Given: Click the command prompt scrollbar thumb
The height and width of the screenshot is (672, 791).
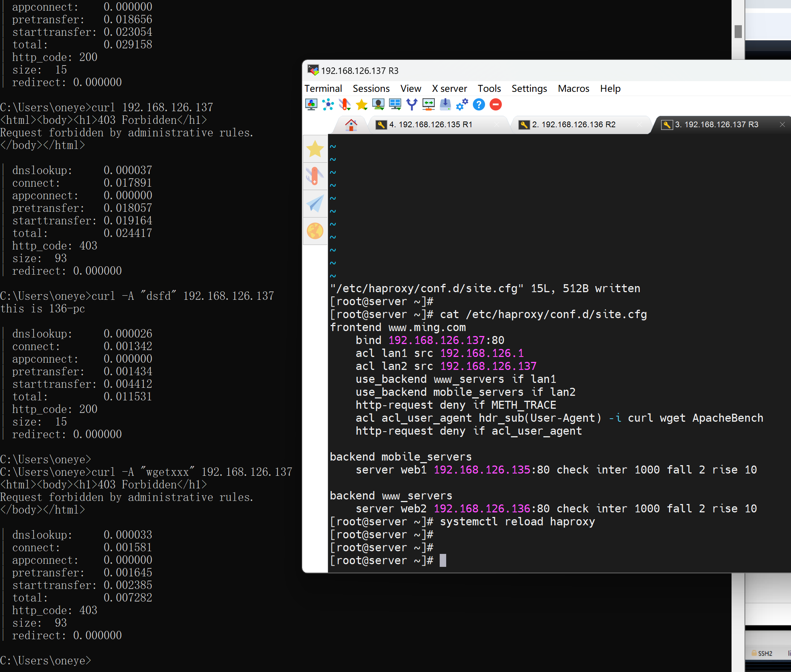Looking at the screenshot, I should pyautogui.click(x=738, y=32).
